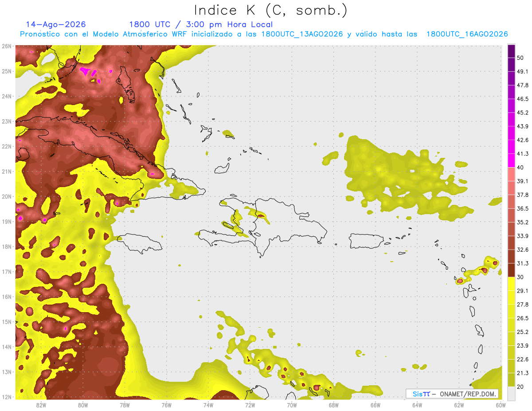Click the "80W" longitude label
This screenshot has width=532, height=411.
pos(83,405)
